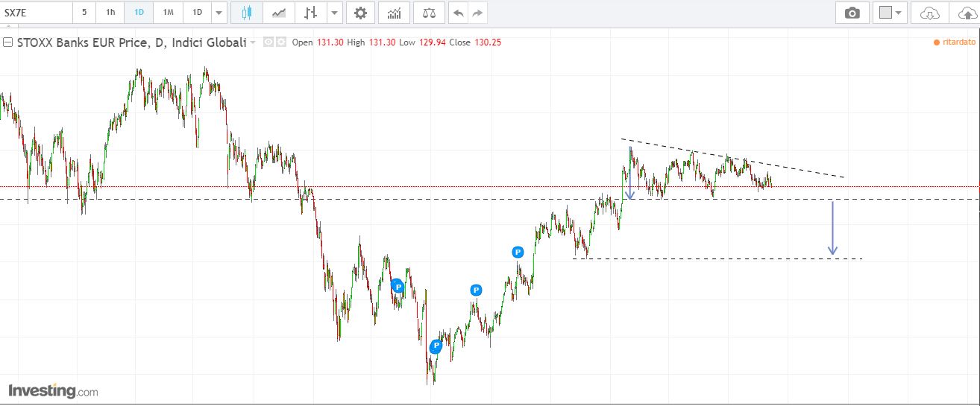Viewport: 980px width, 406px height.
Task: Select the 1h timeframe
Action: click(x=110, y=13)
